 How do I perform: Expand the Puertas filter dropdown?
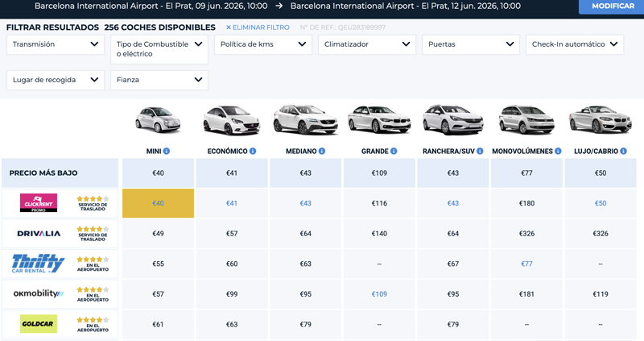coord(471,44)
